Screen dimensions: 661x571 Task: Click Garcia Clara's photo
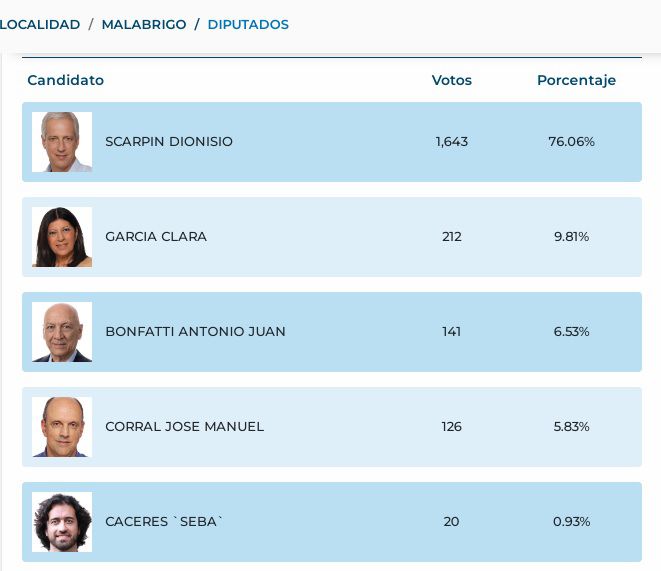click(62, 237)
